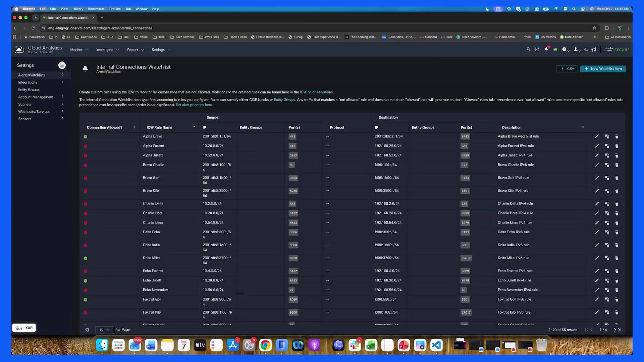Follow the ICW hit observations link

pos(316,92)
